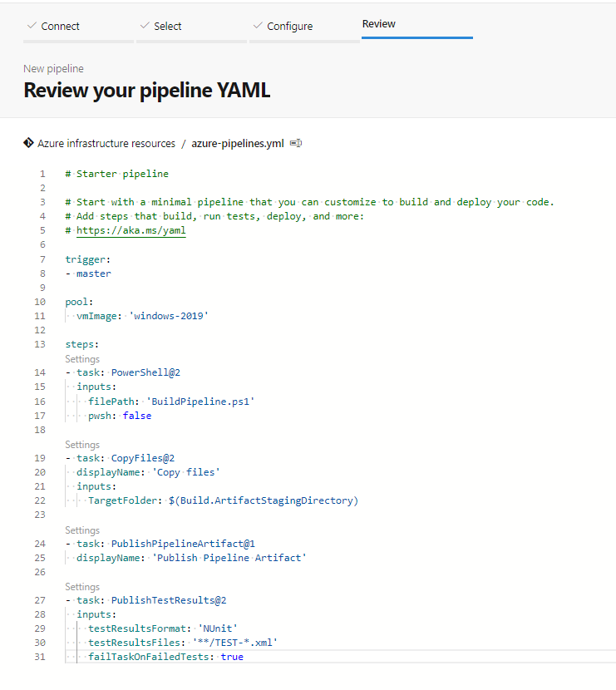The image size is (616, 690).
Task: Open Settings above PublishPipelineArtifact@1 task
Action: pos(82,530)
